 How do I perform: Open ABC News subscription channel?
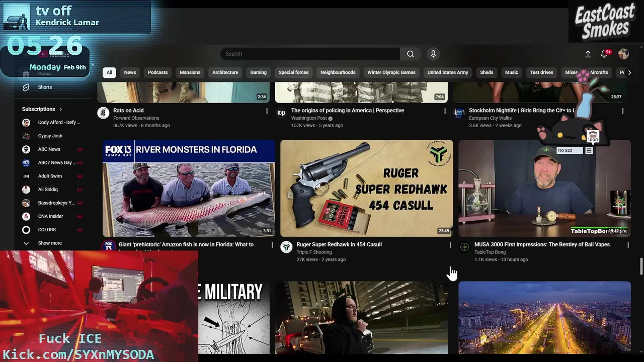click(x=53, y=149)
